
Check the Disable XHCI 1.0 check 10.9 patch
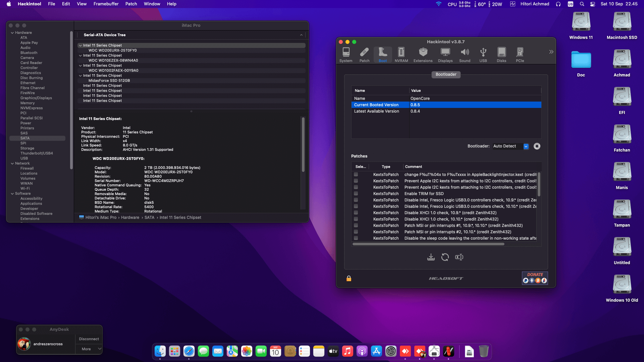click(356, 213)
